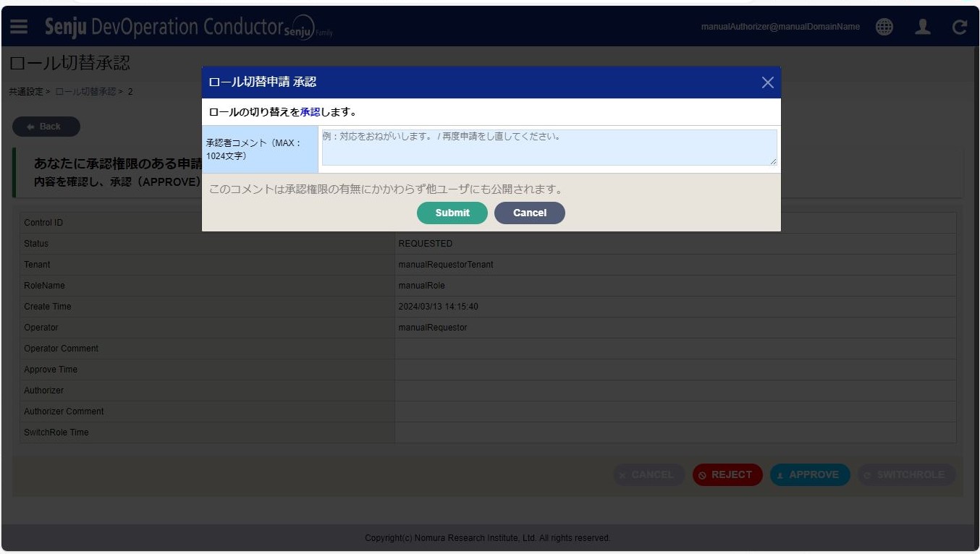This screenshot has height=554, width=980.
Task: Click the disabled CANCEL button
Action: click(649, 474)
